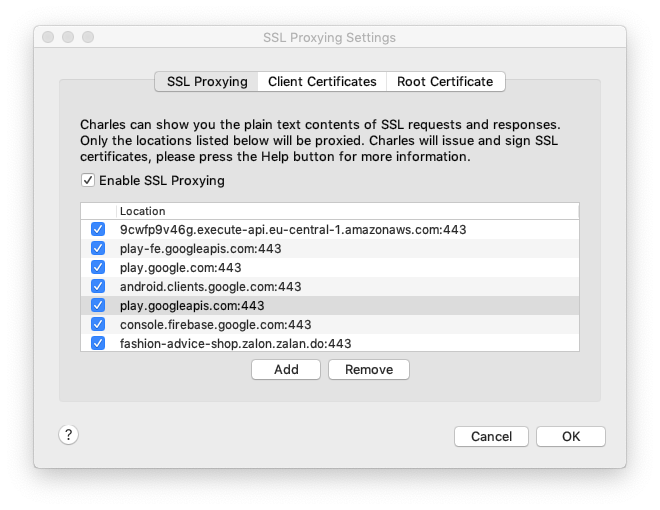The height and width of the screenshot is (510, 660).
Task: Click the red close window button
Action: (48, 37)
